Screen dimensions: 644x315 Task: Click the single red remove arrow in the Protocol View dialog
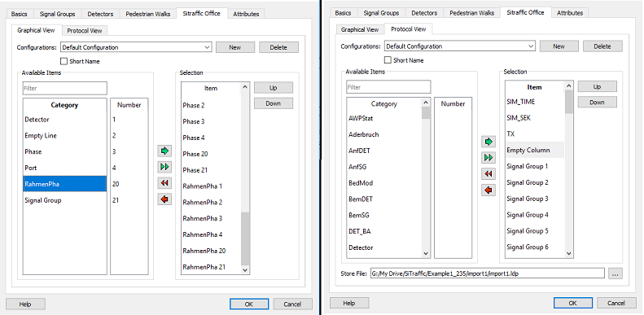click(x=488, y=190)
